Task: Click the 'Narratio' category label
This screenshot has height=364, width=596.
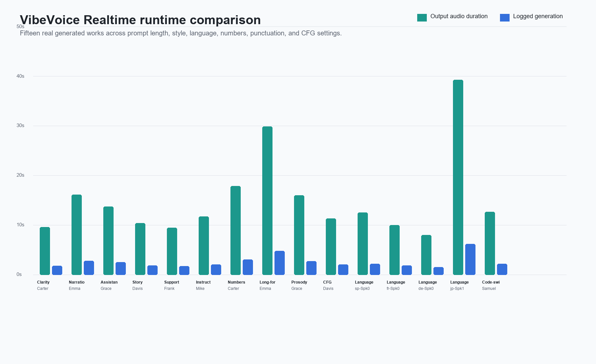Action: click(x=76, y=282)
